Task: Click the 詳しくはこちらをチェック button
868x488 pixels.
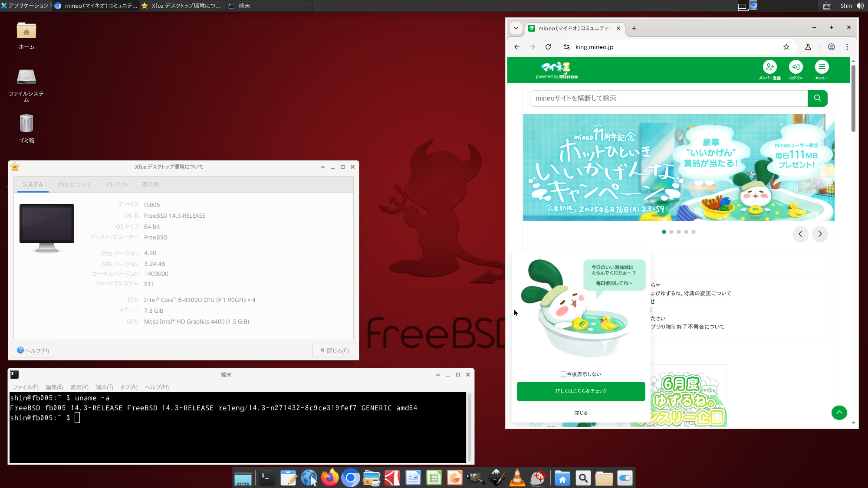Action: (x=581, y=391)
